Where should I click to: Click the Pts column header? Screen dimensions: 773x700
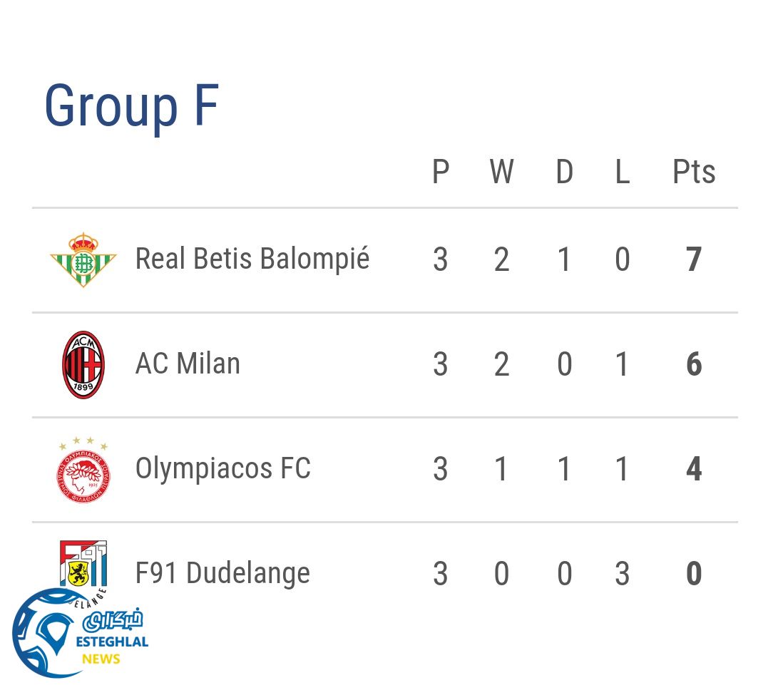pyautogui.click(x=693, y=173)
